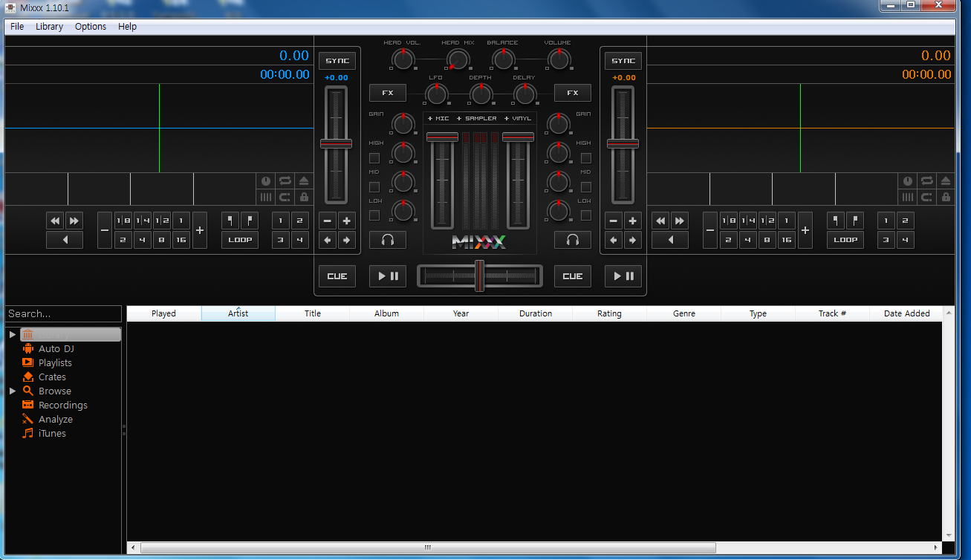
Task: Click the eject icon on the right deck
Action: click(x=945, y=180)
